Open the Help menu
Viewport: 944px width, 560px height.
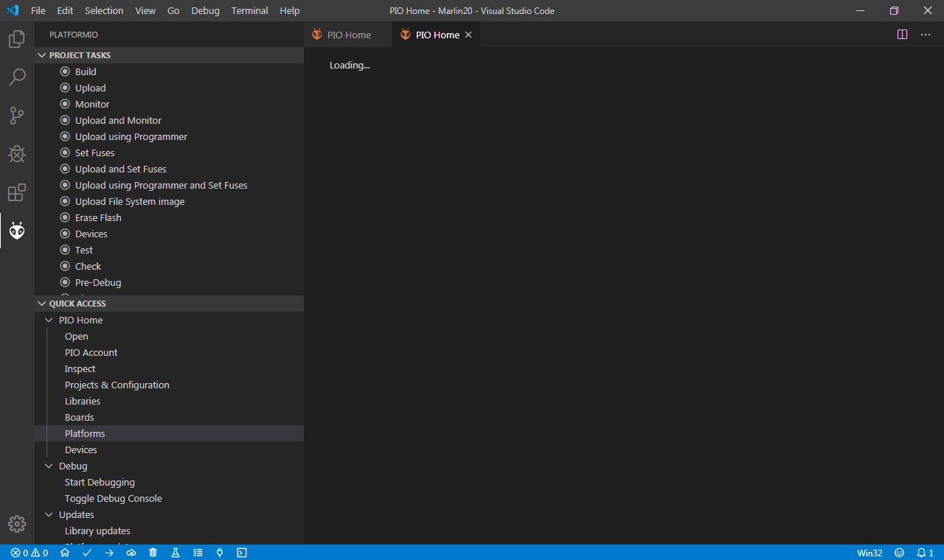290,11
